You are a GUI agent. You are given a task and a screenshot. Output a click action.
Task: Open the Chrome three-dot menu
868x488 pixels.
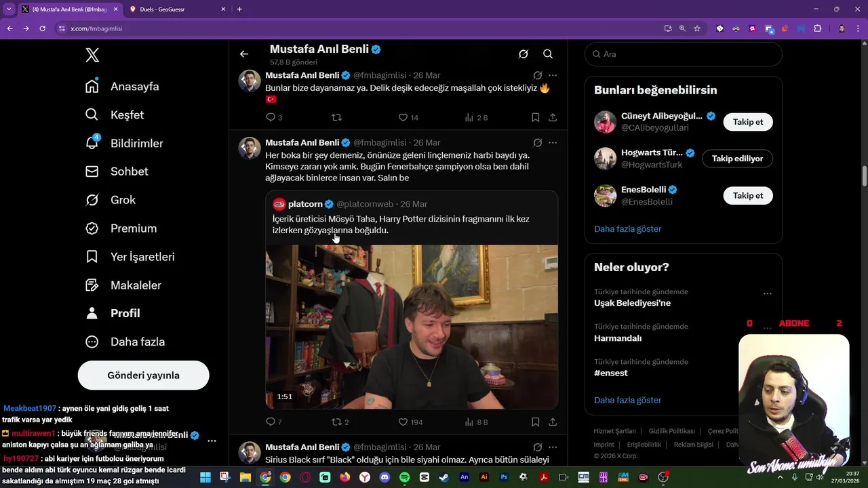click(858, 28)
